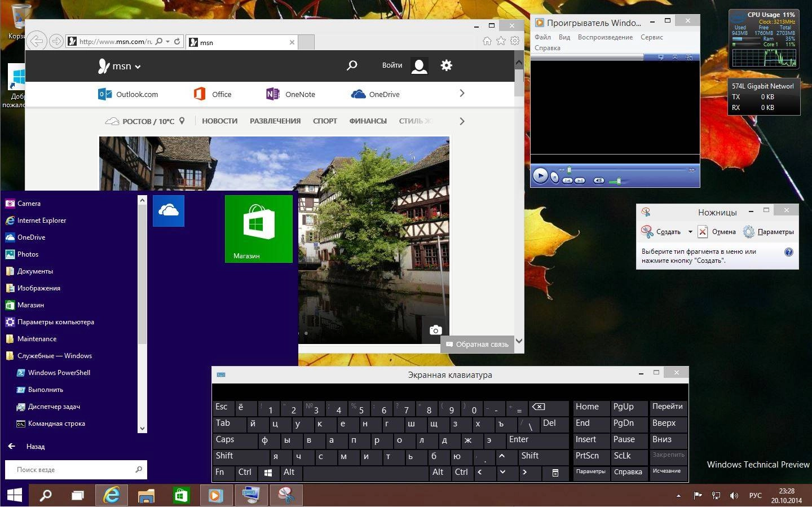Open the IE tools gear icon
Viewport: 812px width, 507px height.
(515, 41)
